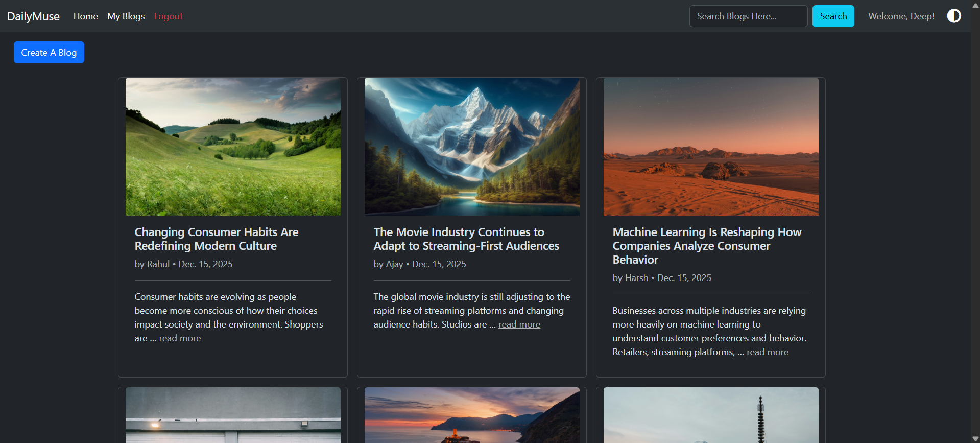Click the scrollbar down arrow
980x443 pixels.
coord(975,438)
